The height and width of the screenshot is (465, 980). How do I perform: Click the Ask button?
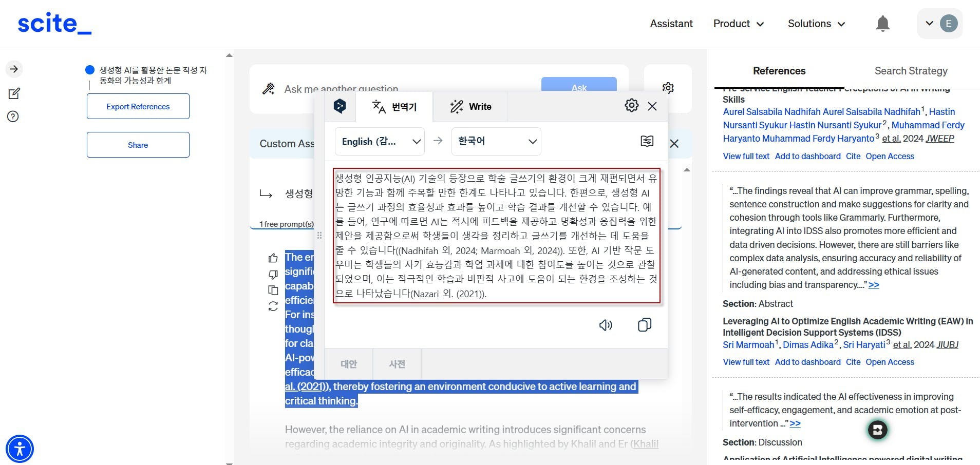579,88
